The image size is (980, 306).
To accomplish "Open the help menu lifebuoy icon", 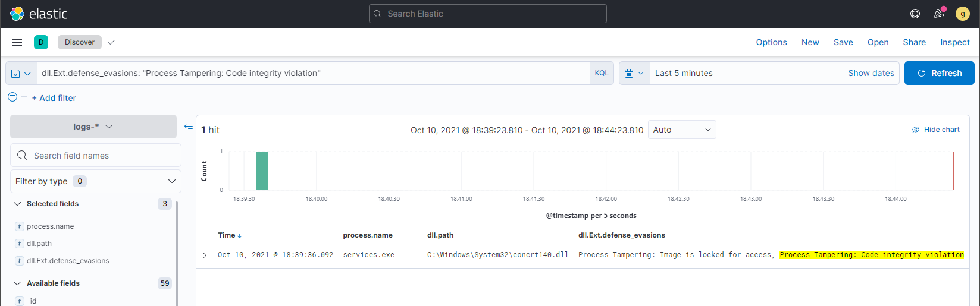I will point(915,14).
